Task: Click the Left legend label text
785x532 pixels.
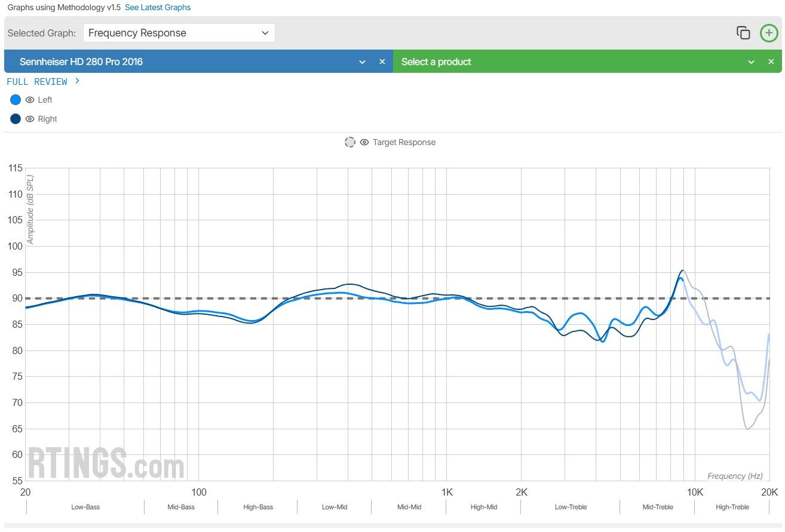Action: pos(45,100)
